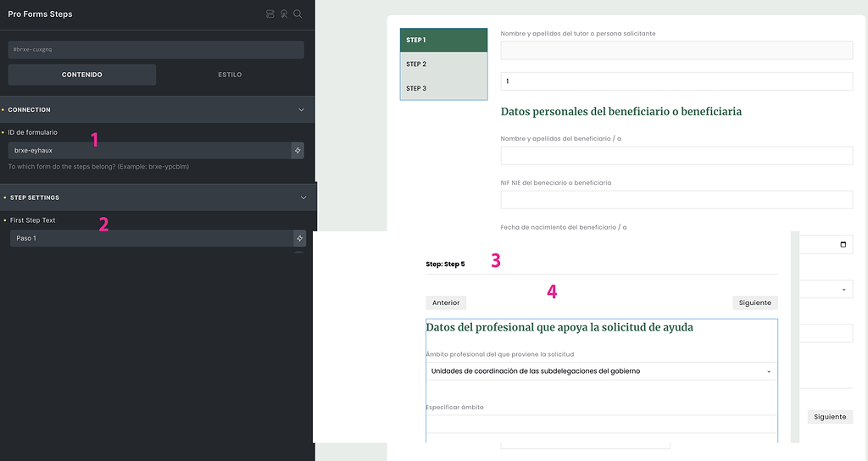The image size is (868, 461).
Task: Select STEP 1 in the steps list
Action: [x=443, y=40]
